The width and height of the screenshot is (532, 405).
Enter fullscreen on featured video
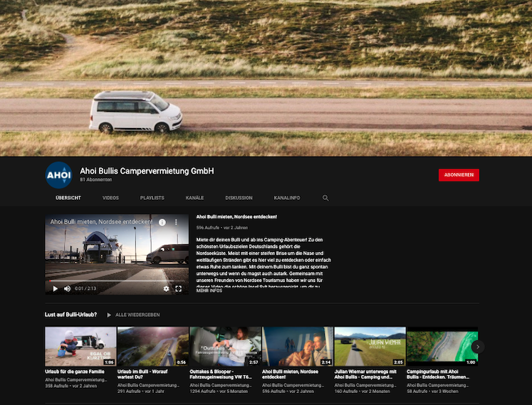click(x=178, y=289)
